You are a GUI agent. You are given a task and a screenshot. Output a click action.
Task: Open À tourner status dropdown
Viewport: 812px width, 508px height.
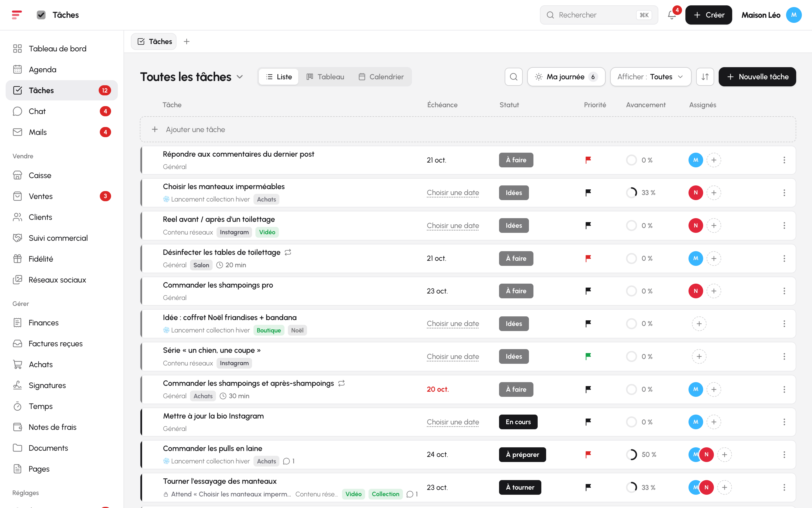[x=520, y=487]
